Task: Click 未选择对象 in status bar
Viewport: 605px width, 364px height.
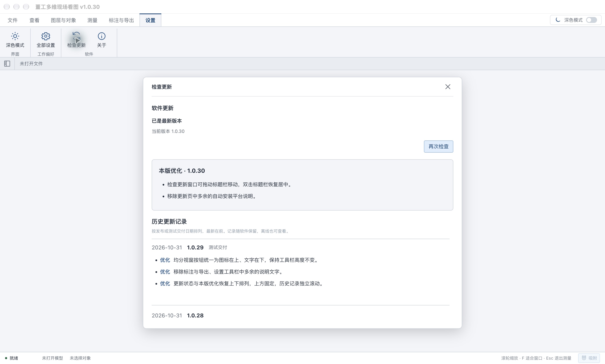Action: point(80,358)
